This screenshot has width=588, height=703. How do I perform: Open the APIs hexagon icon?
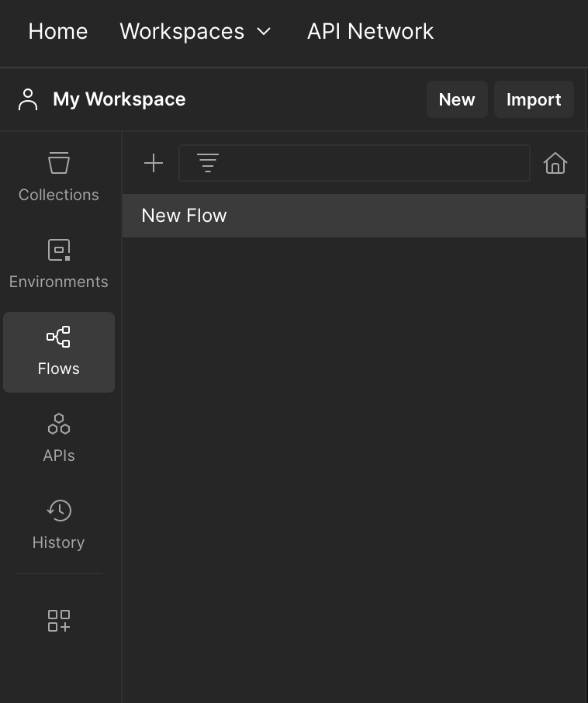[59, 424]
